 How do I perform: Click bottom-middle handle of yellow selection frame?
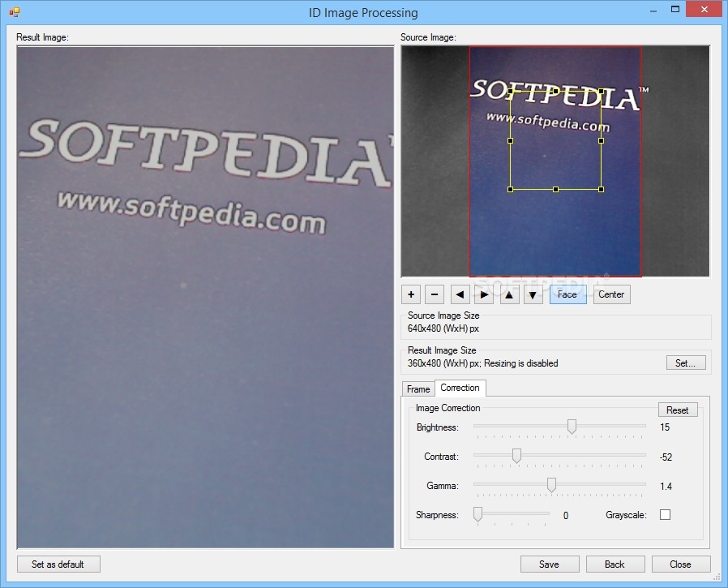(x=556, y=190)
